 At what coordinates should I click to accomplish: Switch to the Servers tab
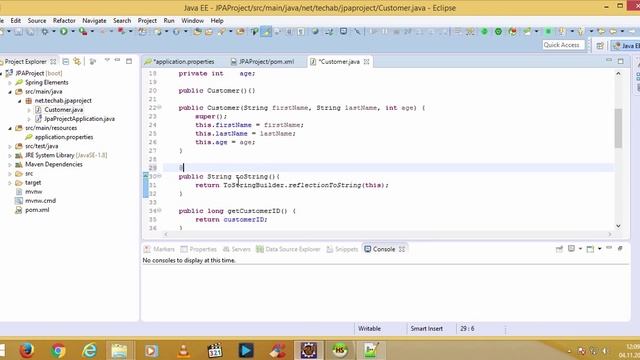pos(237,249)
